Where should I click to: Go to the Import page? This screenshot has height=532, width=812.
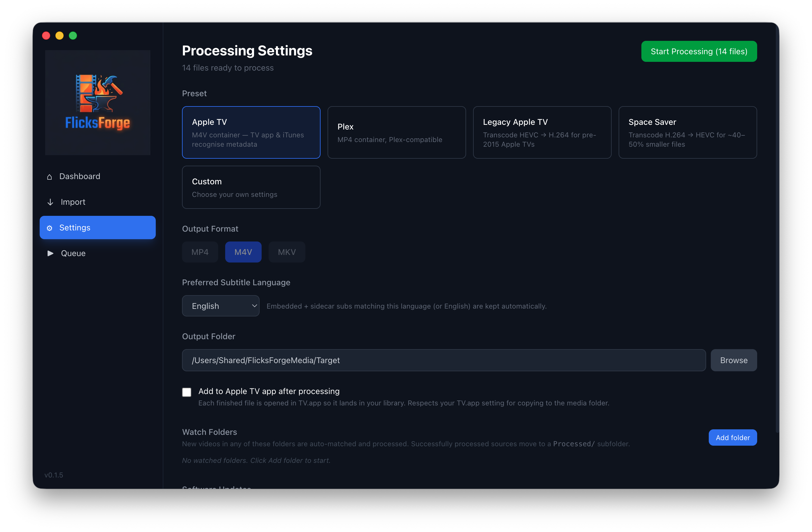98,202
